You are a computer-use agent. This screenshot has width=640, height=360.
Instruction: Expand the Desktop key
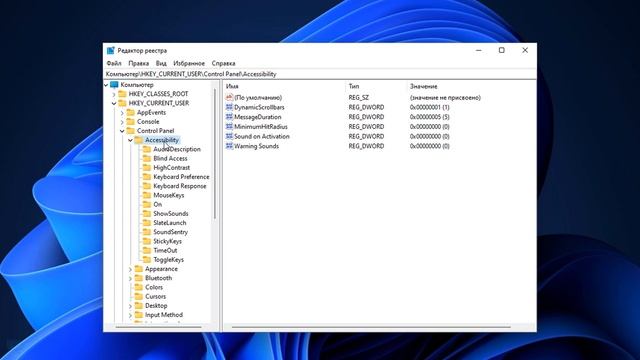130,306
